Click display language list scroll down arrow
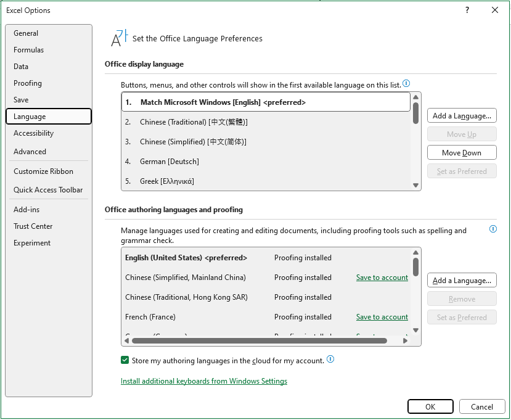The width and height of the screenshot is (511, 420). (415, 185)
